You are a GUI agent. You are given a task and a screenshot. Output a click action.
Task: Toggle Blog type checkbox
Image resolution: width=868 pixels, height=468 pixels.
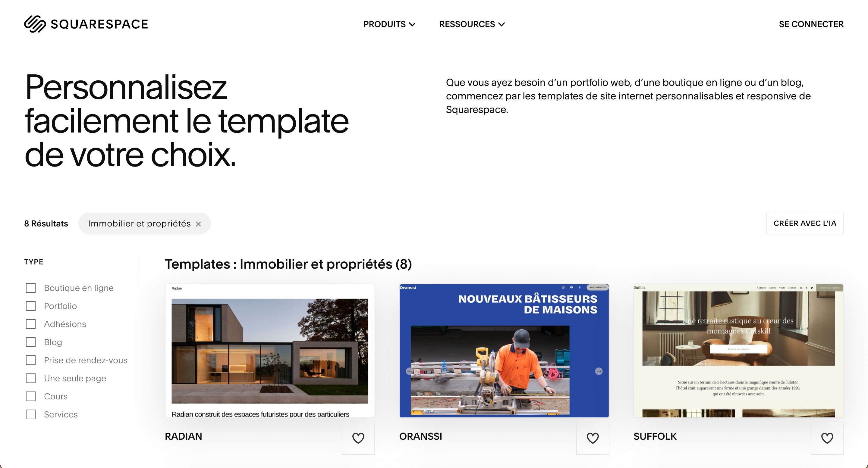click(30, 342)
